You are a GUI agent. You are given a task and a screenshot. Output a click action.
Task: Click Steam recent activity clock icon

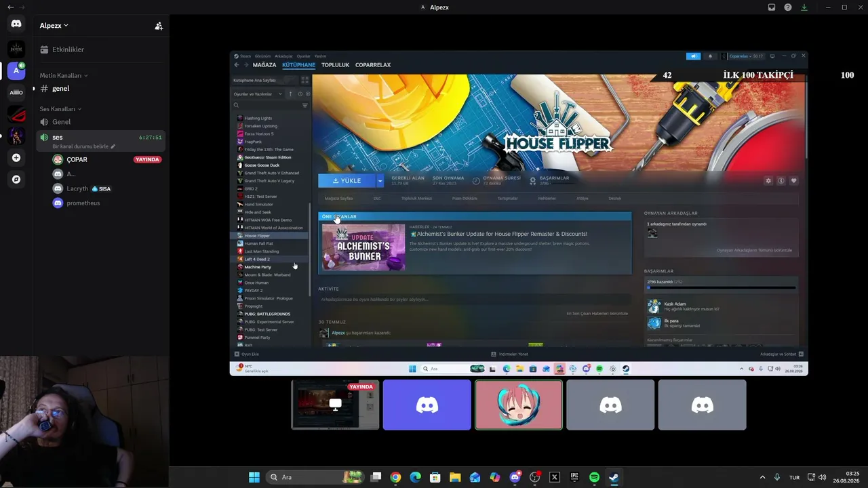tap(300, 94)
